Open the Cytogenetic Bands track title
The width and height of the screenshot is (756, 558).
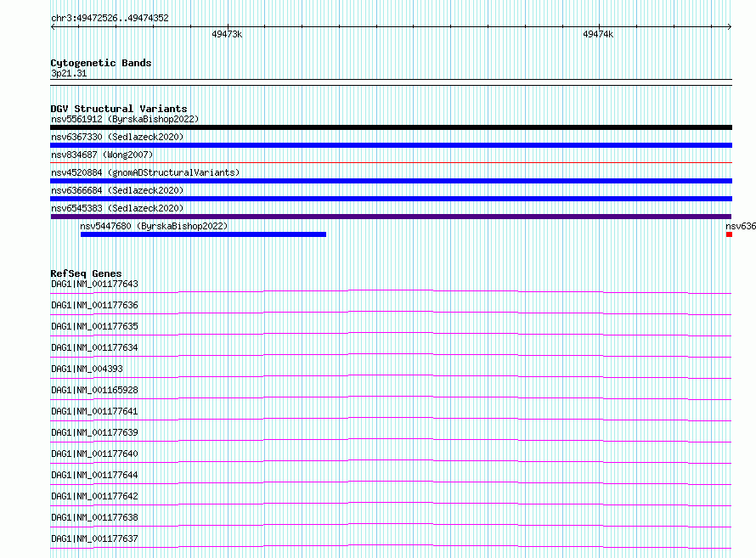tap(101, 63)
